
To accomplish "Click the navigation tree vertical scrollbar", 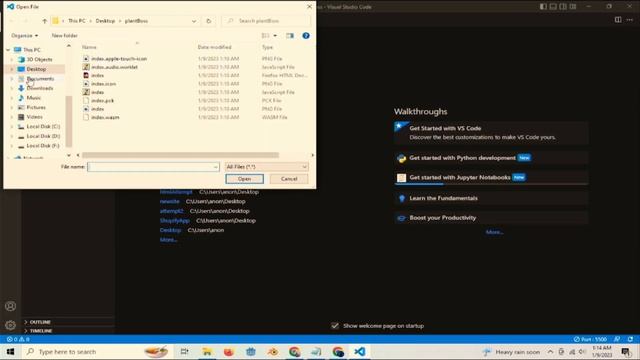I will point(69,121).
